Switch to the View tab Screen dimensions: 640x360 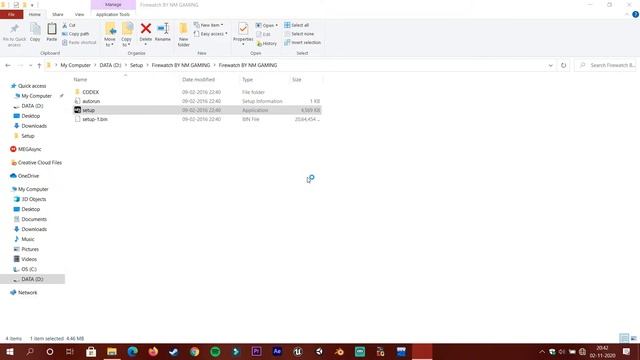point(79,14)
